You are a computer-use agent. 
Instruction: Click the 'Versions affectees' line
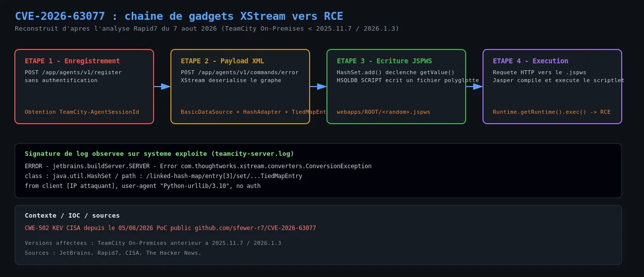click(153, 243)
